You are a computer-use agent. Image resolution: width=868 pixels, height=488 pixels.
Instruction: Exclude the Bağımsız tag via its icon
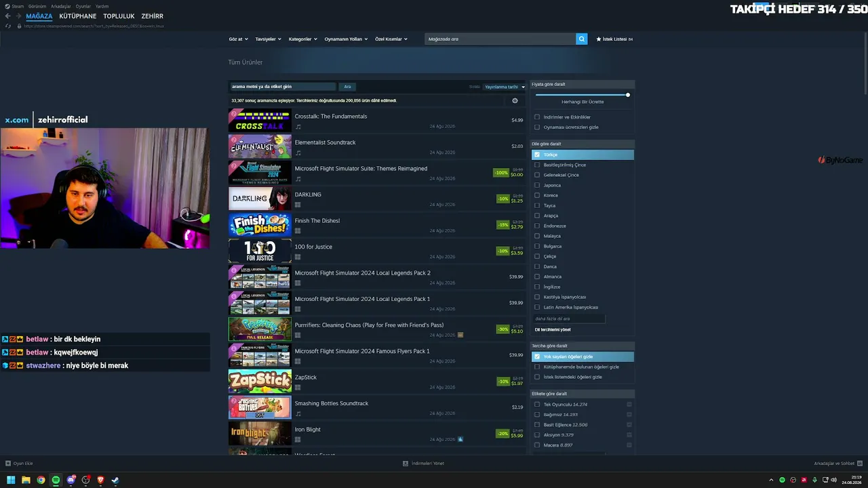[629, 415]
